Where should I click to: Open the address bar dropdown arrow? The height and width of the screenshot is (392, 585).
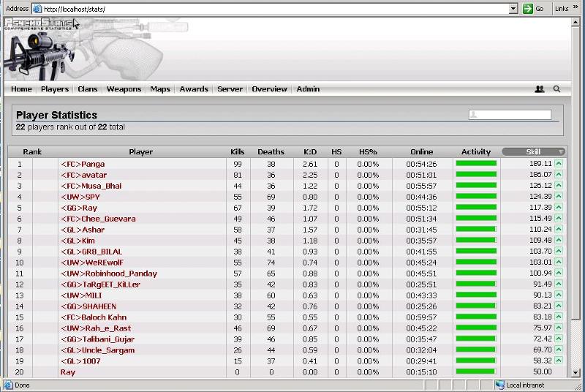click(x=513, y=9)
